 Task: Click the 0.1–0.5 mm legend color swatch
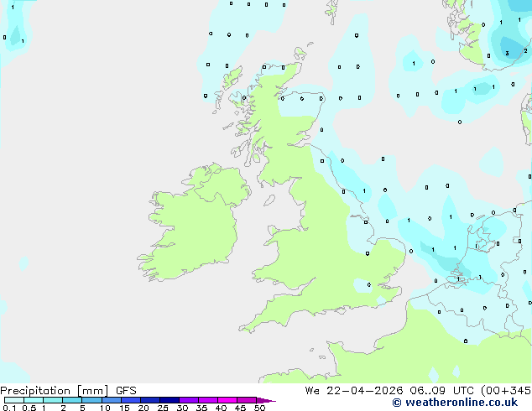(x=14, y=400)
